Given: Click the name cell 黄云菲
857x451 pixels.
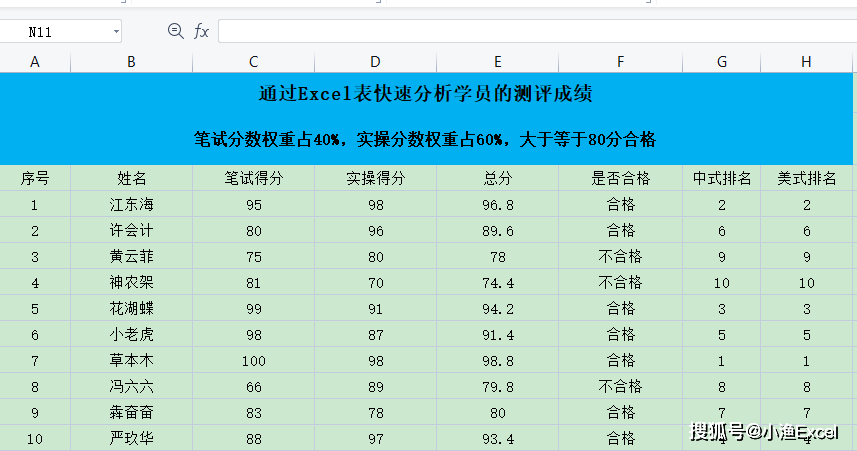Looking at the screenshot, I should pos(131,256).
